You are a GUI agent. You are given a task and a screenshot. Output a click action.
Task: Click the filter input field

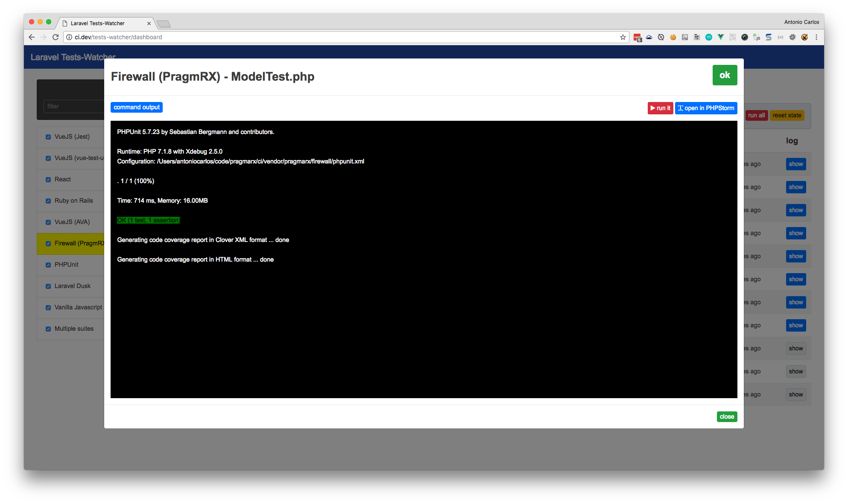73,106
